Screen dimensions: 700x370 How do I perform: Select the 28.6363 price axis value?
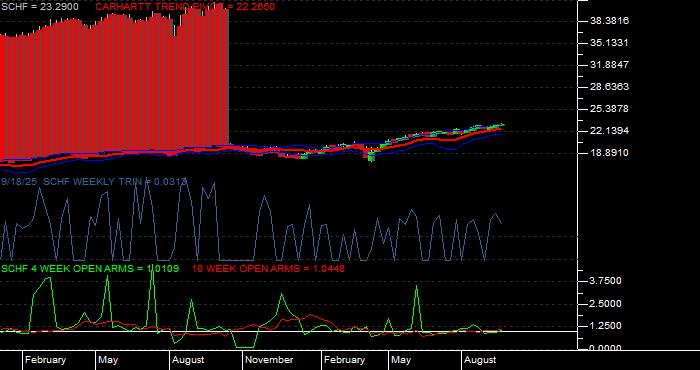tap(609, 87)
